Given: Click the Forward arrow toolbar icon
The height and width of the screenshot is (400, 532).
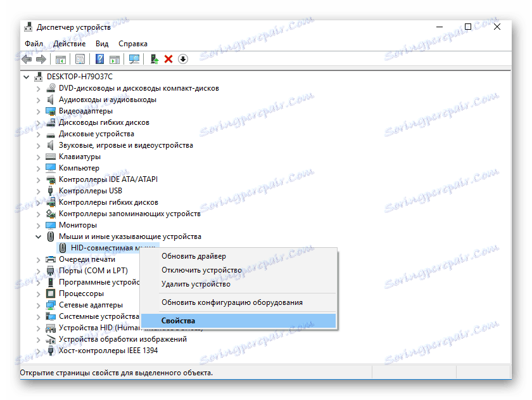Looking at the screenshot, I should coord(41,59).
